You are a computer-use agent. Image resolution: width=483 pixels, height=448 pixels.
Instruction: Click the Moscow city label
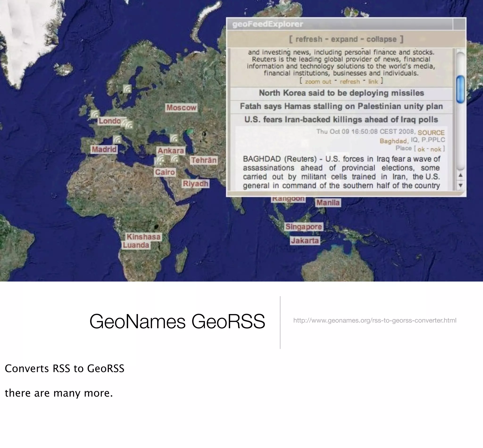click(x=181, y=108)
